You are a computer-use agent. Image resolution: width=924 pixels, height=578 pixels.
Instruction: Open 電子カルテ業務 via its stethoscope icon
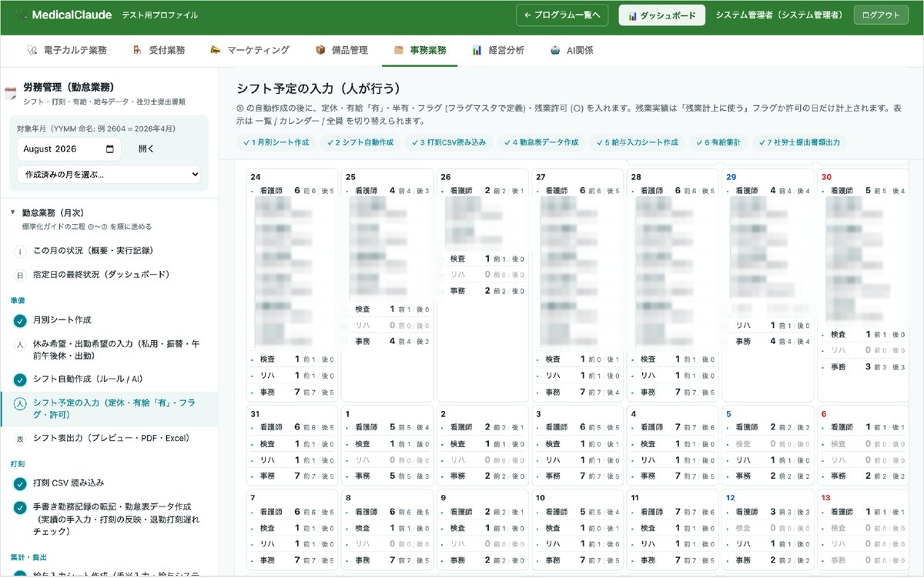click(32, 50)
